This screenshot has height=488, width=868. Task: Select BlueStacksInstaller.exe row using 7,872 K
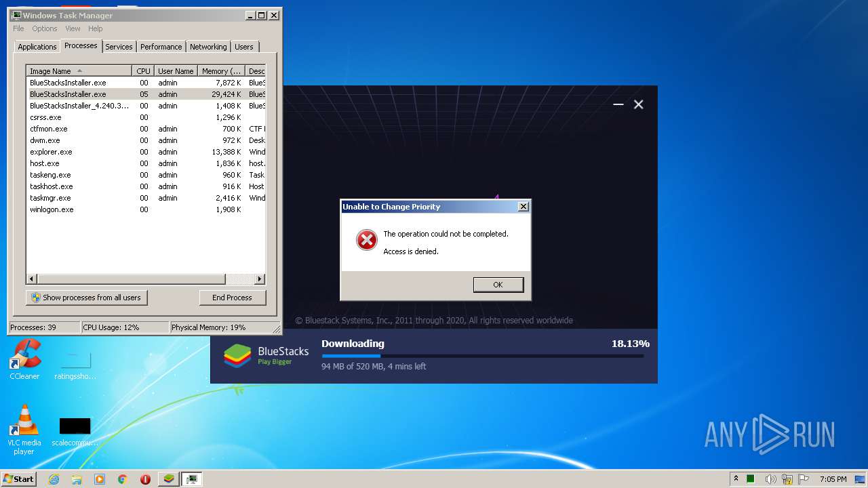(146, 83)
